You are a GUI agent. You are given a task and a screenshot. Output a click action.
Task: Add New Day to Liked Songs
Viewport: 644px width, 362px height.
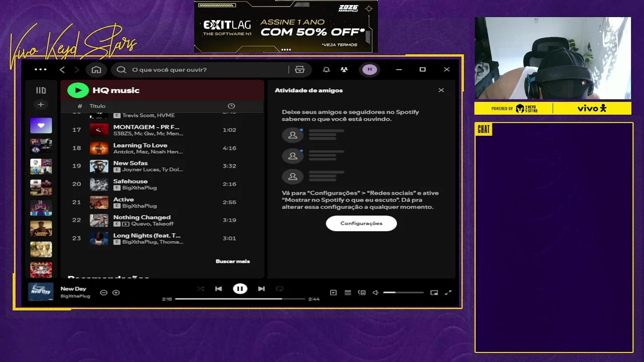116,293
